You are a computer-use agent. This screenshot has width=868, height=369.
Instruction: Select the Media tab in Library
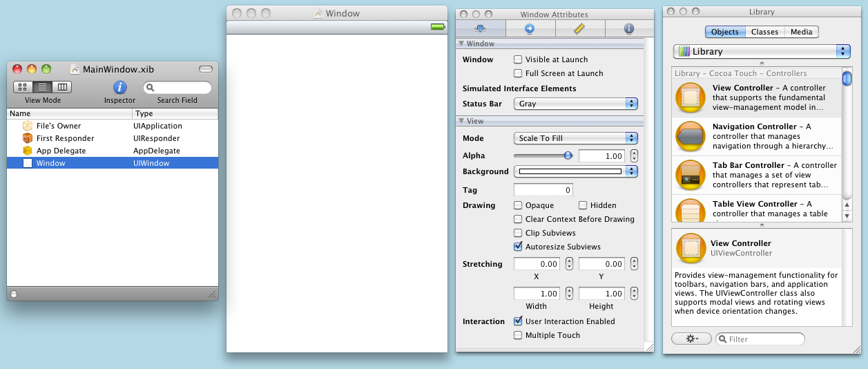801,32
